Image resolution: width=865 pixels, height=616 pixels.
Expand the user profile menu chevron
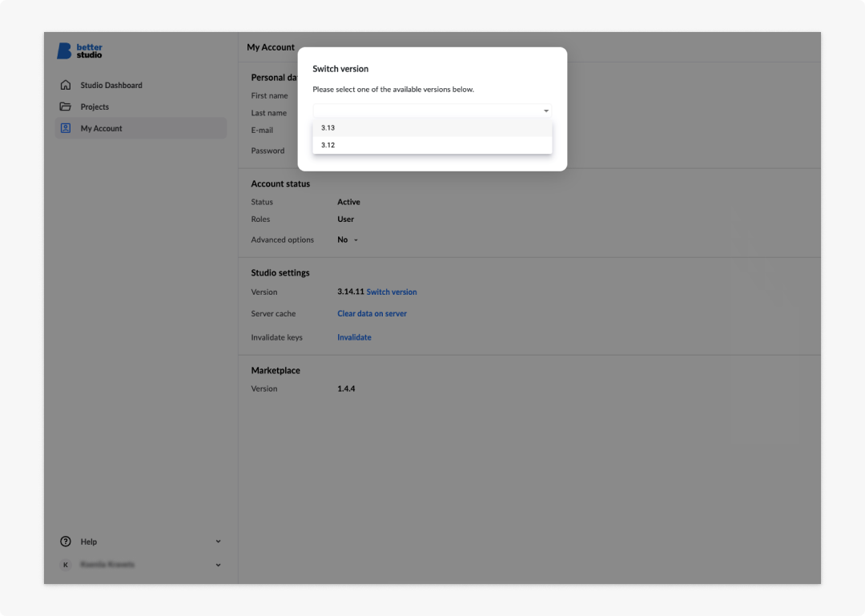point(219,565)
